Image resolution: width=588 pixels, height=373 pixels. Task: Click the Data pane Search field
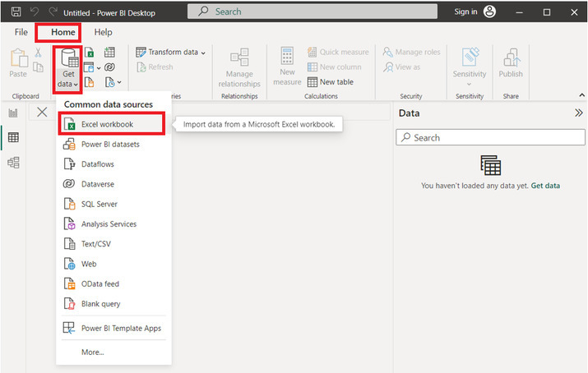coord(490,137)
